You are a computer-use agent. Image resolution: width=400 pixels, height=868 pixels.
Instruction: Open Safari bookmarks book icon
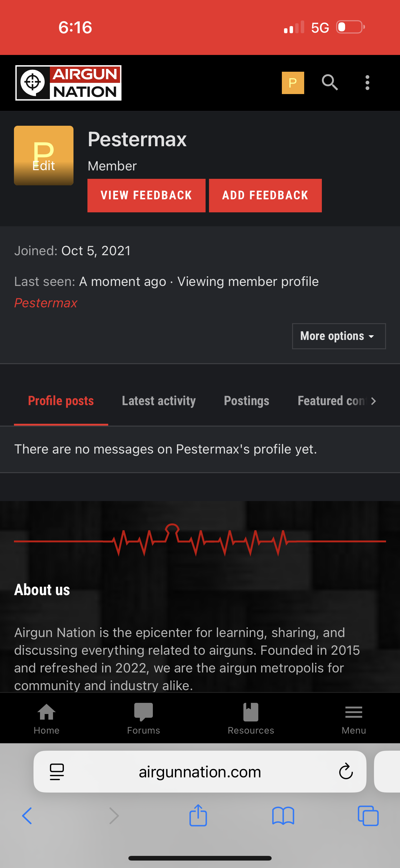click(x=283, y=816)
